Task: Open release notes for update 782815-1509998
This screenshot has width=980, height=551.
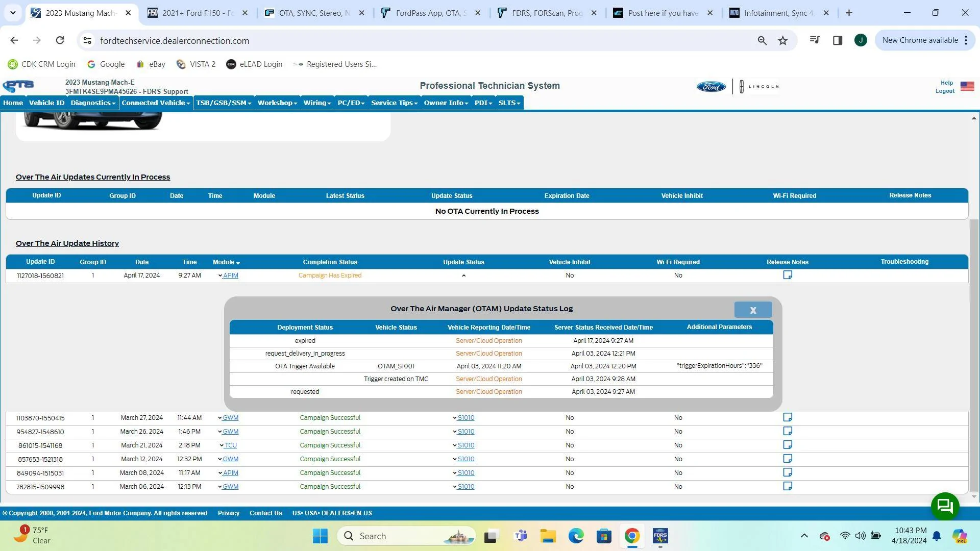Action: coord(788,486)
